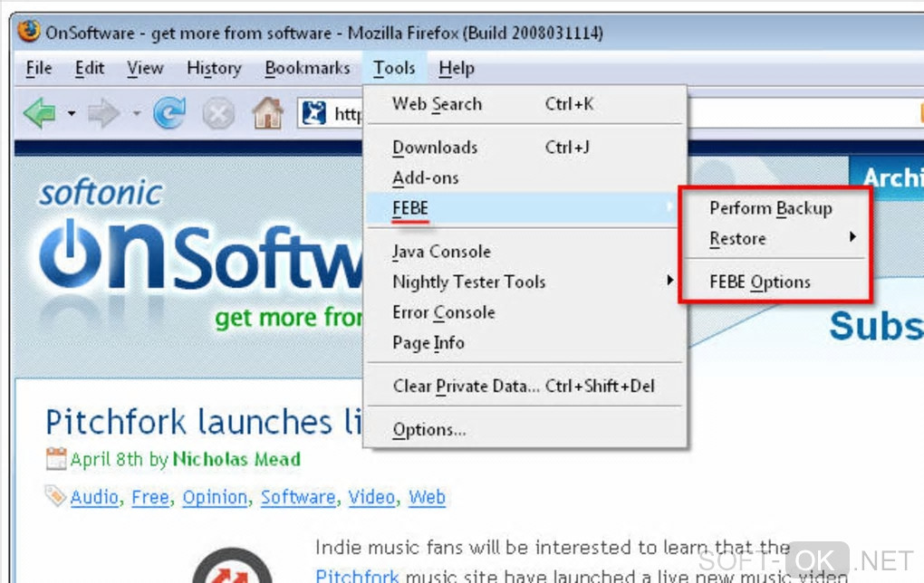Viewport: 924px width, 583px height.
Task: Click the Home house icon
Action: [267, 113]
